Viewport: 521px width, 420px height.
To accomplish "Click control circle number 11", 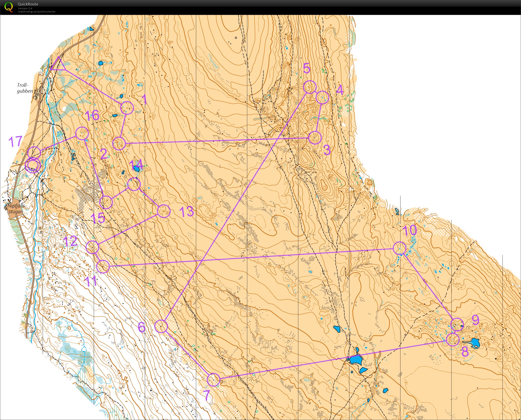I will click(103, 267).
